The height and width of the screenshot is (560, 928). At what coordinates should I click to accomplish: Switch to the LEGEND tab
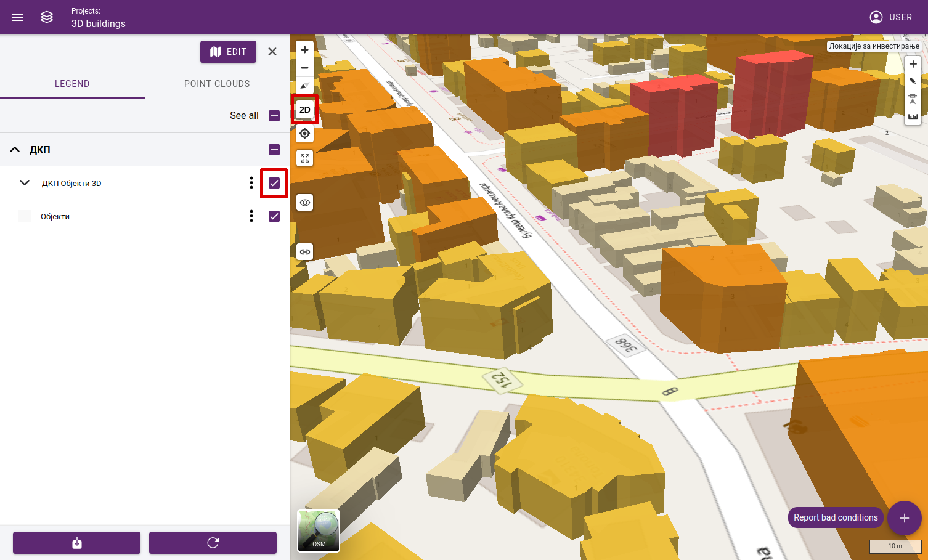(x=72, y=84)
